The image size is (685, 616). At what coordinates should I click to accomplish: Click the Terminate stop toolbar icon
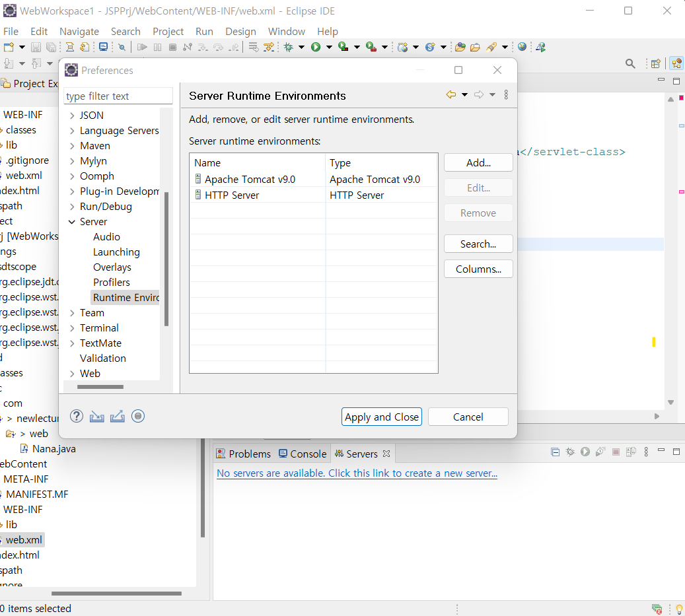pyautogui.click(x=172, y=47)
